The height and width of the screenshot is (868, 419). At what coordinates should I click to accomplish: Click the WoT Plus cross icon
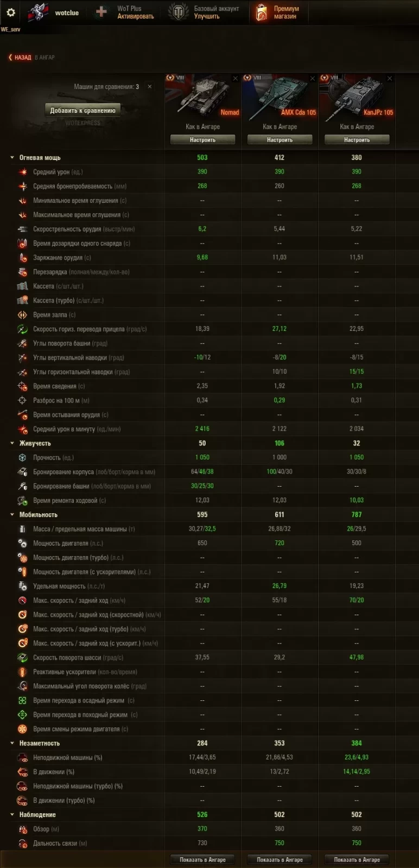tap(101, 12)
